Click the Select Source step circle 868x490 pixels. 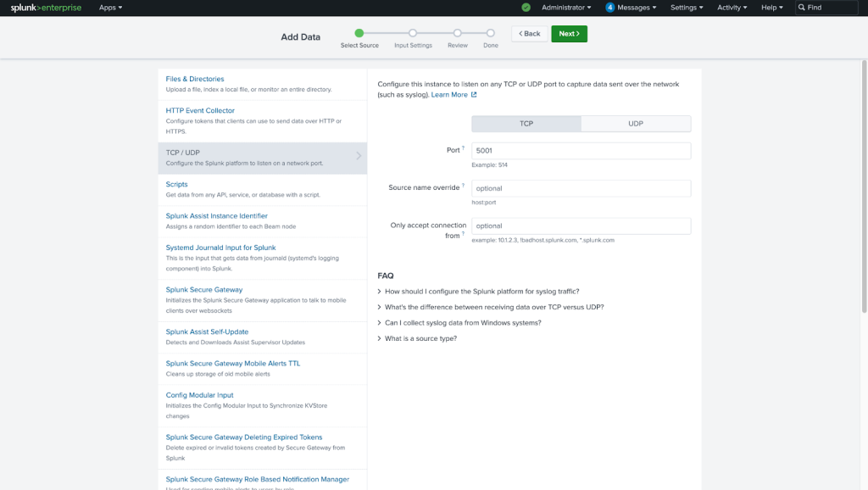[359, 33]
